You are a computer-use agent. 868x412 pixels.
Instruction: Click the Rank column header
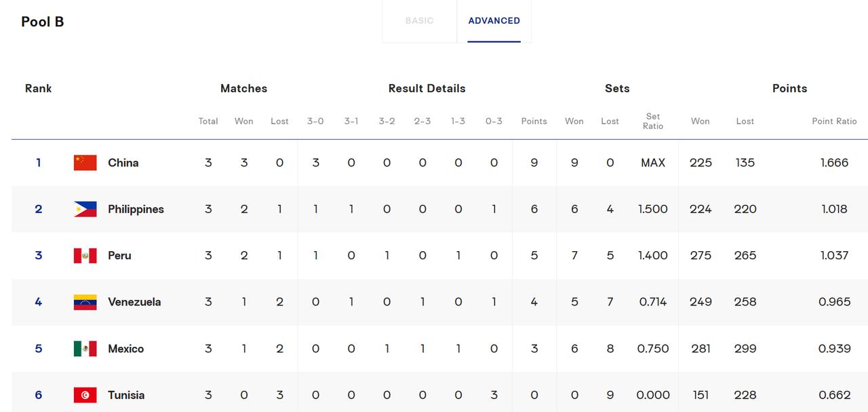click(x=38, y=88)
